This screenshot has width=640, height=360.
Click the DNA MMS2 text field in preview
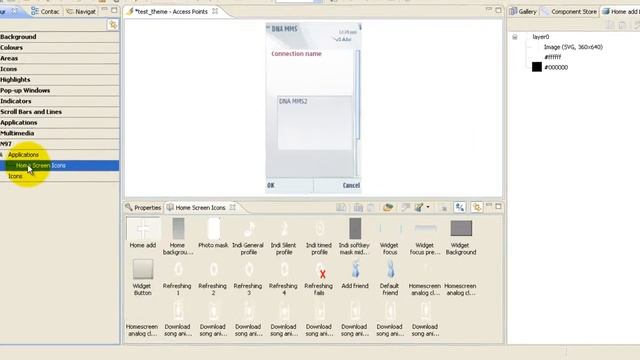[314, 122]
